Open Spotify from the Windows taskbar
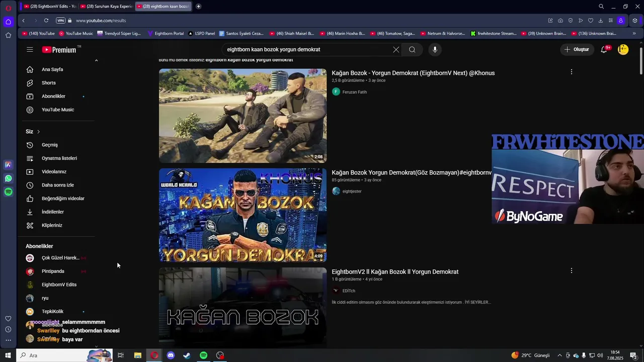 pos(203,355)
